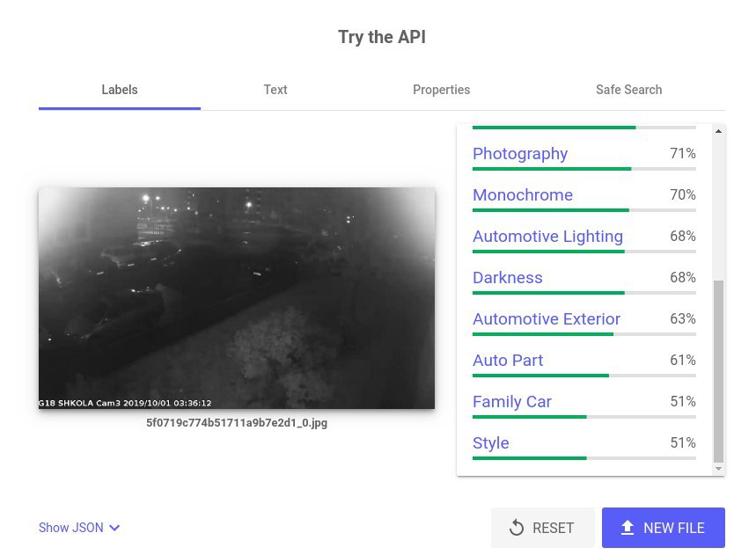Click the Automotive Exterior label
Viewport: 756px width, 555px height.
click(x=547, y=319)
